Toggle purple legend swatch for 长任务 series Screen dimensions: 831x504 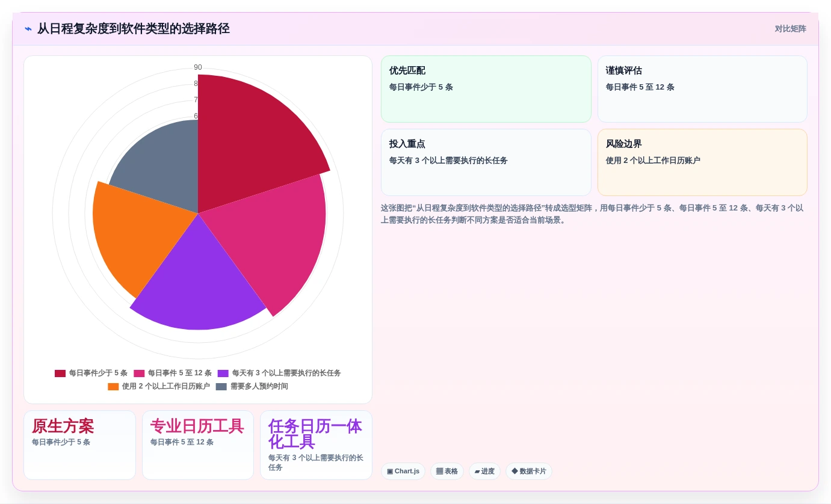[223, 373]
